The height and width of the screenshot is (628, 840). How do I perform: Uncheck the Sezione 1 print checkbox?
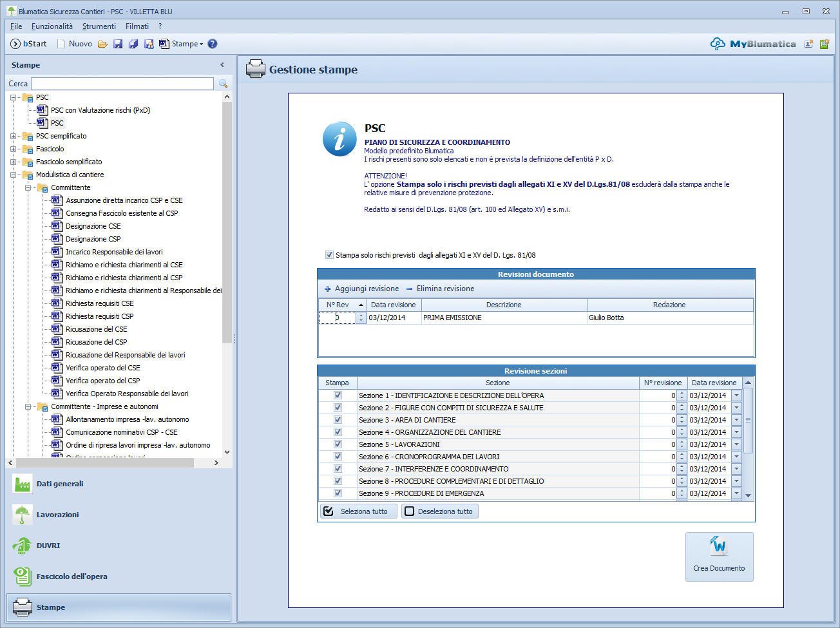(338, 395)
